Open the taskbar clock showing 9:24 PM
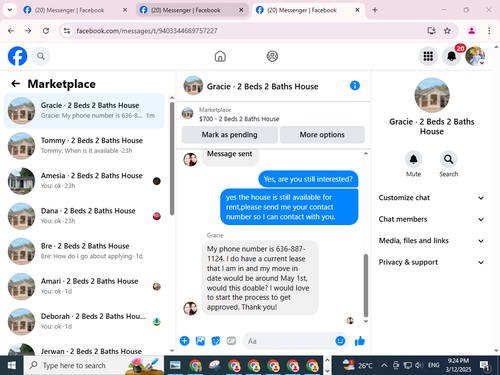This screenshot has width=500, height=375. click(458, 365)
